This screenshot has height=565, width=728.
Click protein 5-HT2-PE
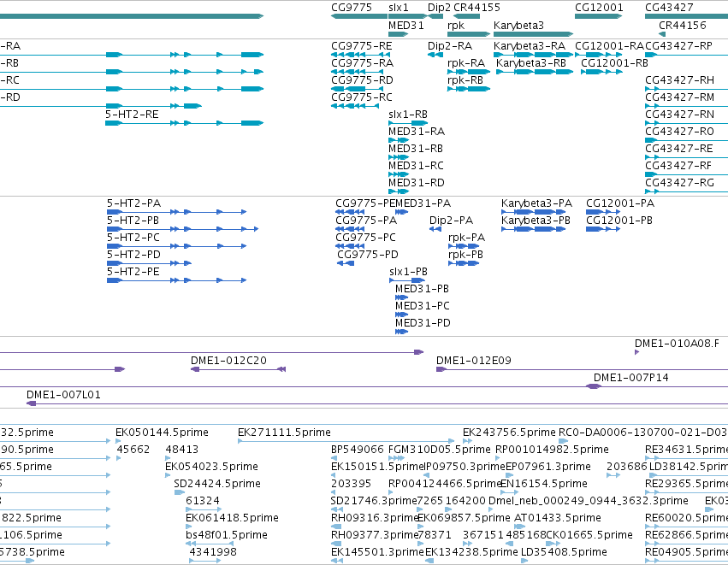point(176,280)
